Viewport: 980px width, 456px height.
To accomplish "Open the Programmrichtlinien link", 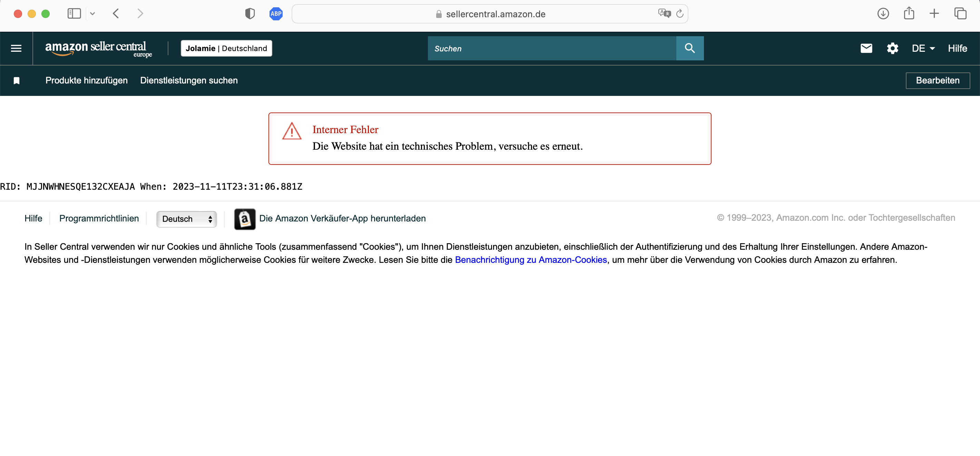I will (x=99, y=219).
